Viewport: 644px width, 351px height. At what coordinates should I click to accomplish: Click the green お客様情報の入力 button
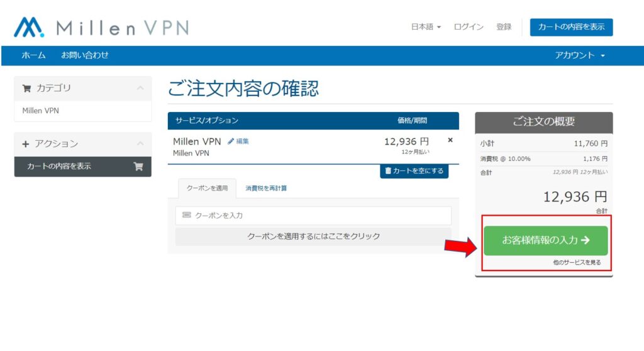tap(545, 240)
